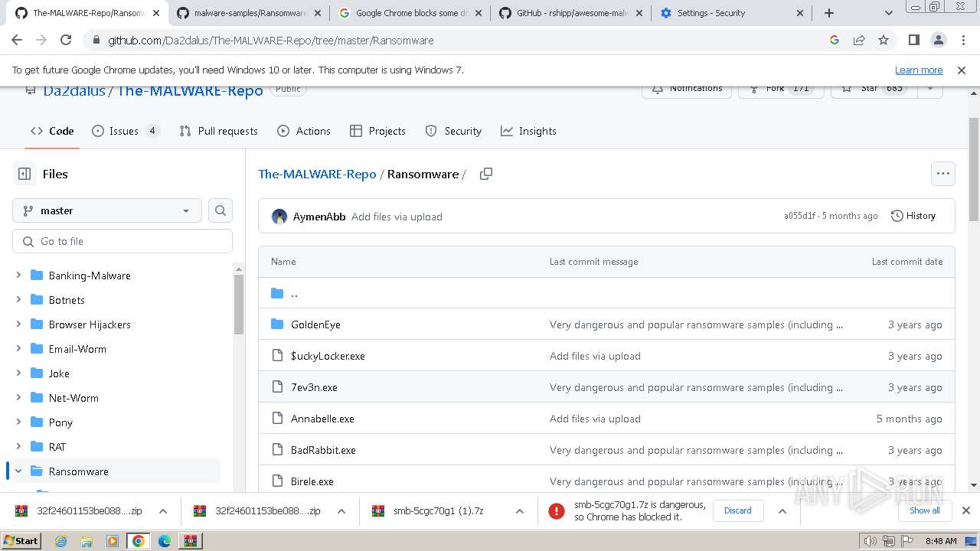Click the volume icon in system tray
The width and height of the screenshot is (980, 551).
click(871, 541)
